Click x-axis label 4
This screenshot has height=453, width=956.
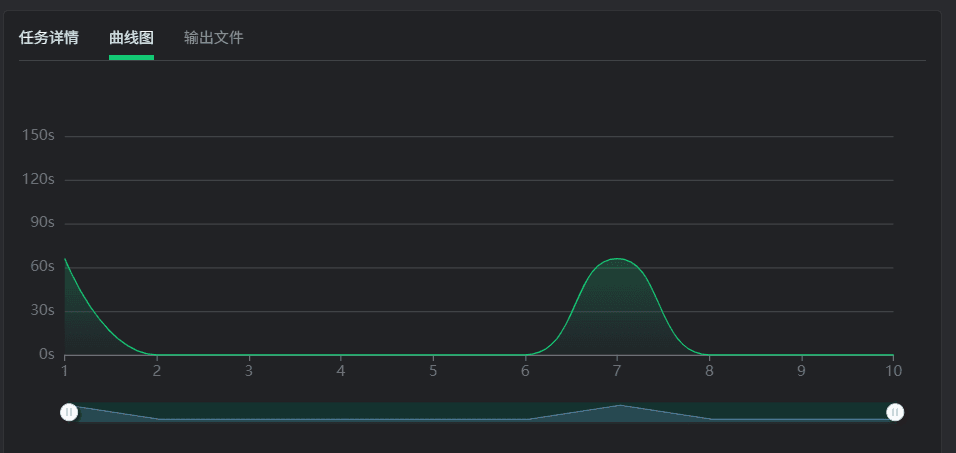click(341, 371)
